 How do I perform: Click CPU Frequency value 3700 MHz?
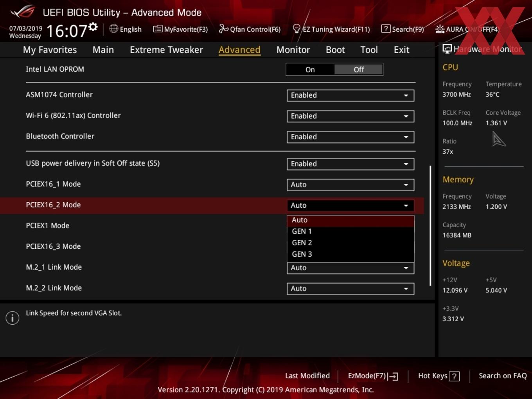(457, 94)
